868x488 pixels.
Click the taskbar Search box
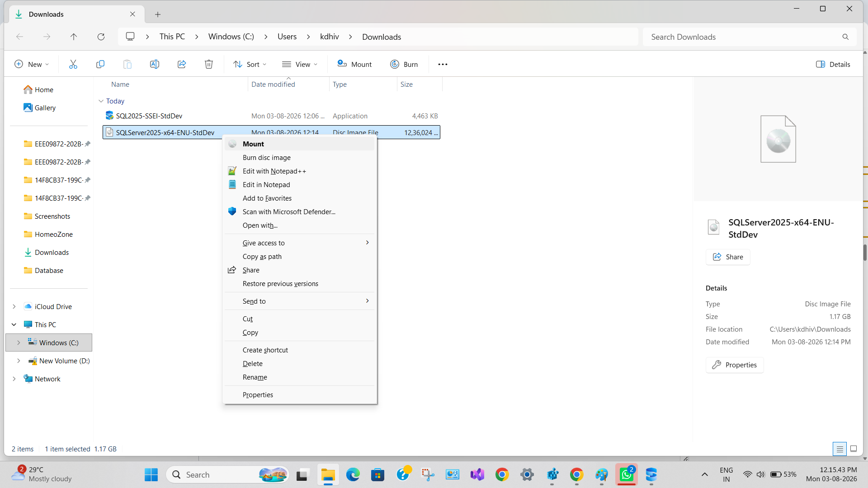pos(228,474)
